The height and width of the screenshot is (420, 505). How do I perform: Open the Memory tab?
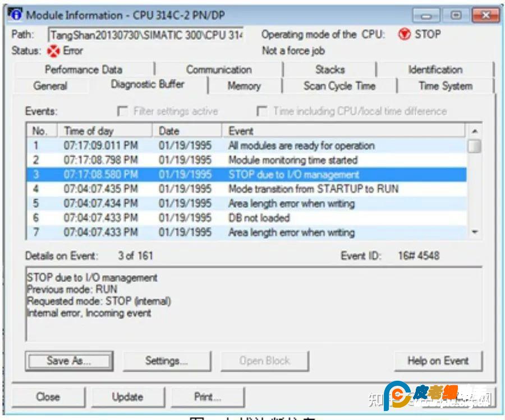[245, 86]
